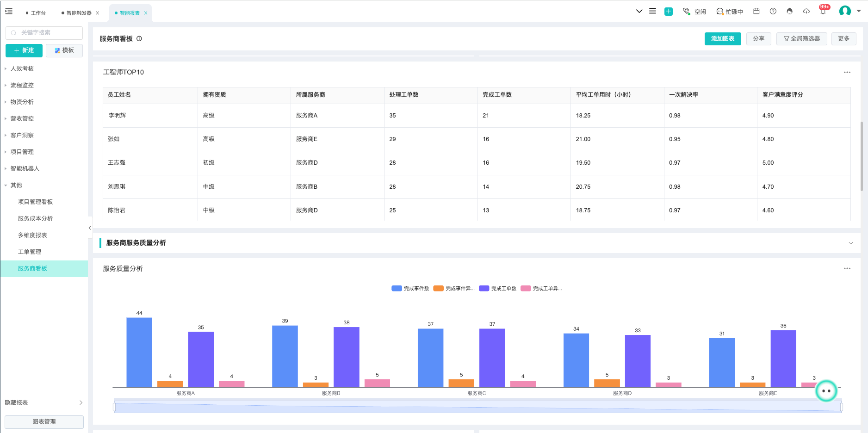Open the top bar hamburger list icon
This screenshot has width=868, height=433.
pyautogui.click(x=652, y=11)
